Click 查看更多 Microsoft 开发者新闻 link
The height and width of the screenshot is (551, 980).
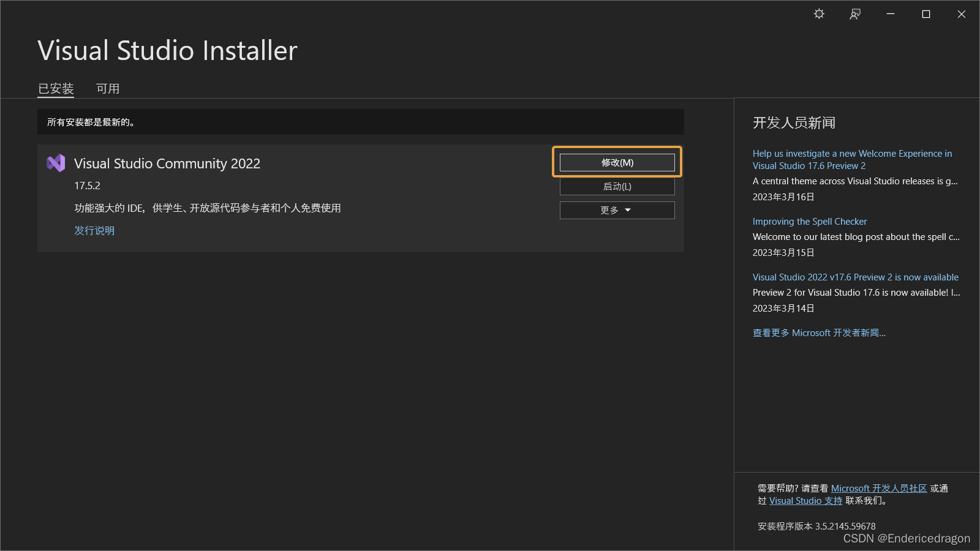tap(819, 332)
